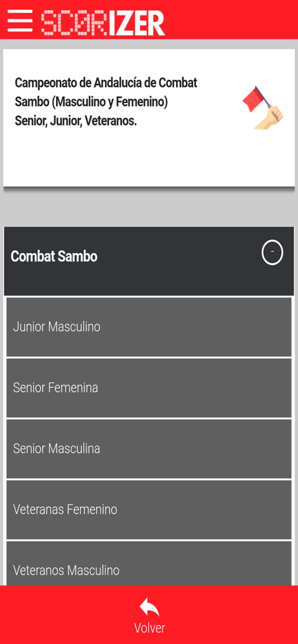Tap the Scorizer logo
Viewport: 298px width, 644px height.
(103, 23)
